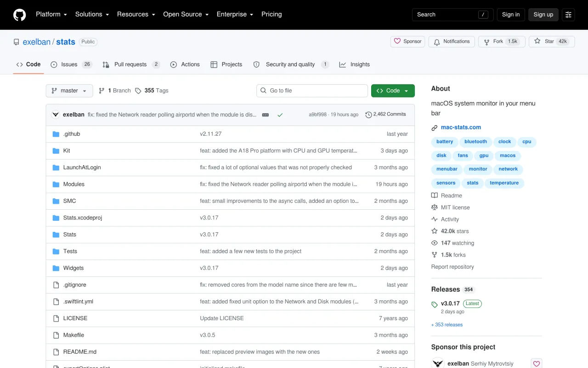View the 42.0k stars list
588x368 pixels.
(x=450, y=231)
